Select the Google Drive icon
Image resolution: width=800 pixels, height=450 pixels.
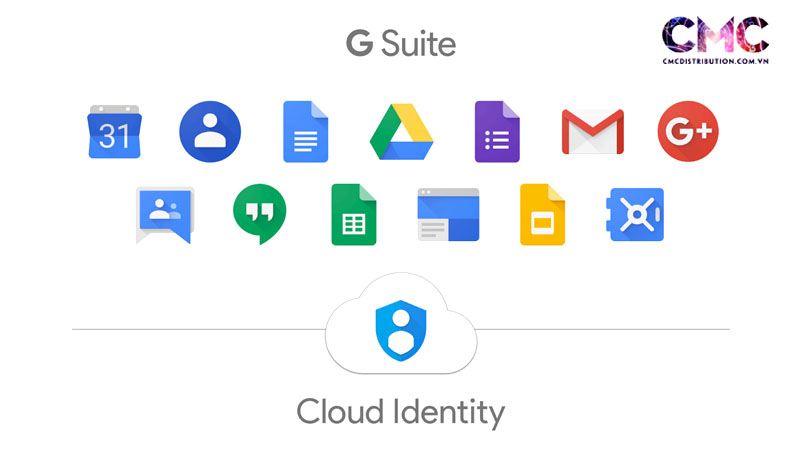(402, 132)
